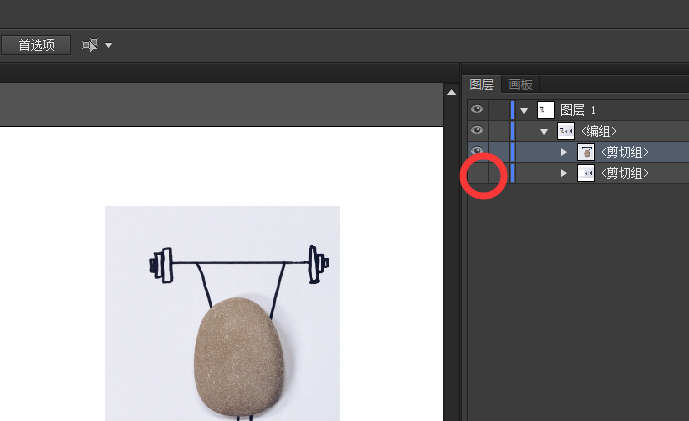Expand the bottom hidden <剪切组> row
Viewport: 689px width, 421px height.
[564, 173]
